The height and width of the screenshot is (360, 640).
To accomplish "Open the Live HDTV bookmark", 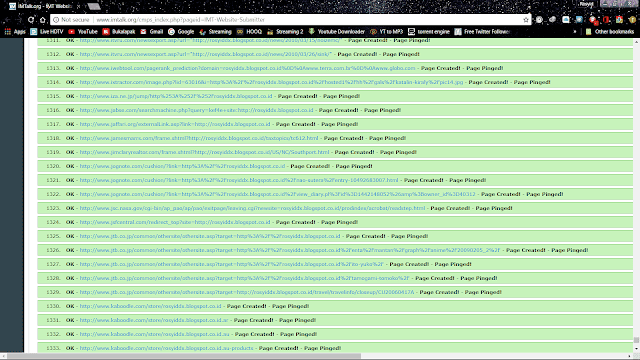I will (47, 31).
